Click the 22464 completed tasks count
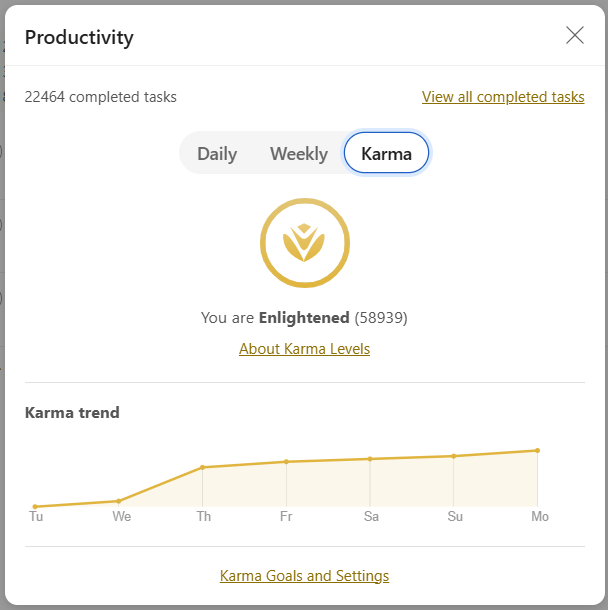This screenshot has width=608, height=610. pyautogui.click(x=100, y=97)
